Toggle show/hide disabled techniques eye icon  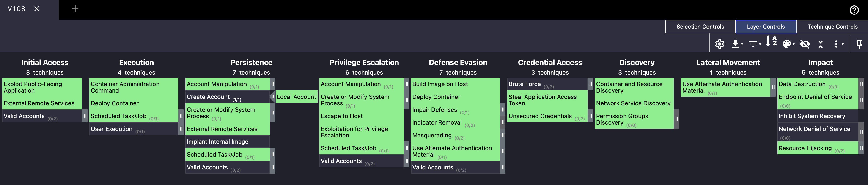tap(805, 44)
